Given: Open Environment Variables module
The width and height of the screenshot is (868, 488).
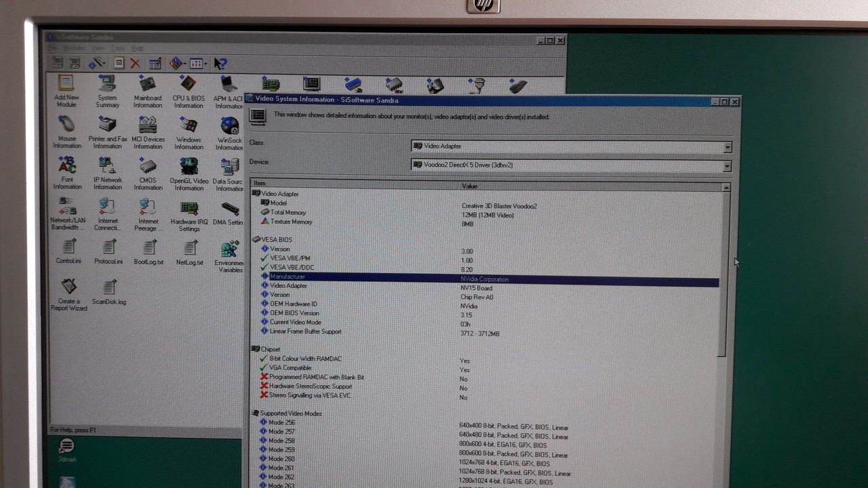Looking at the screenshot, I should 229,256.
